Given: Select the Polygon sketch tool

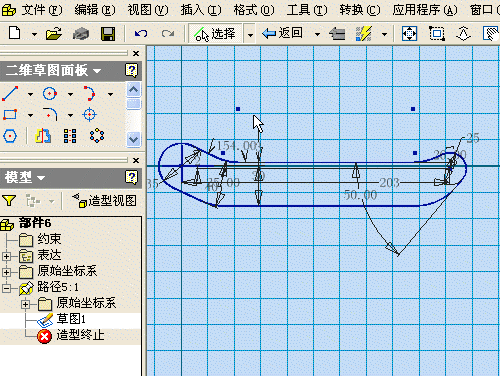Looking at the screenshot, I should click(x=10, y=136).
